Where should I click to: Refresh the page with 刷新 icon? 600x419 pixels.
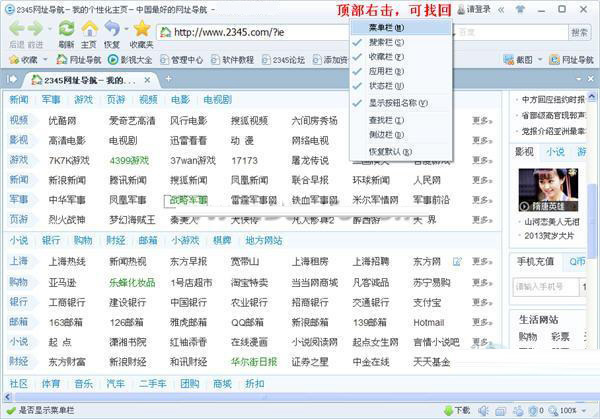click(x=66, y=29)
